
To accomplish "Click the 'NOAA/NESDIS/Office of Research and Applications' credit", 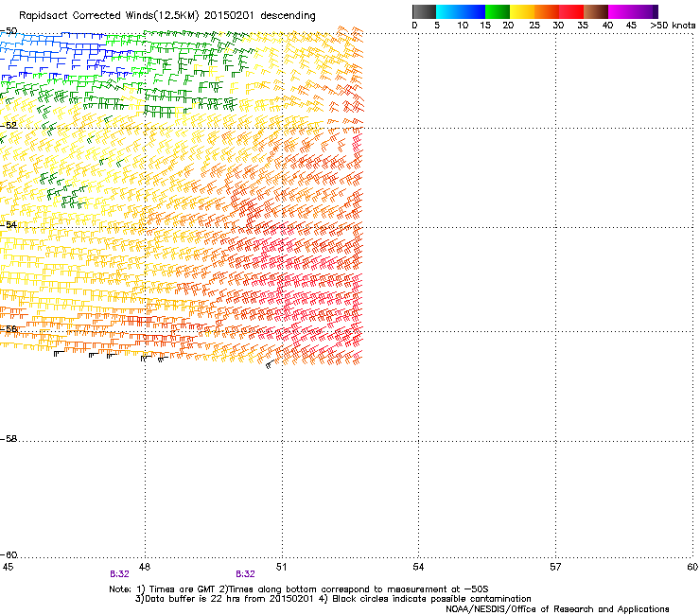I will point(557,609).
